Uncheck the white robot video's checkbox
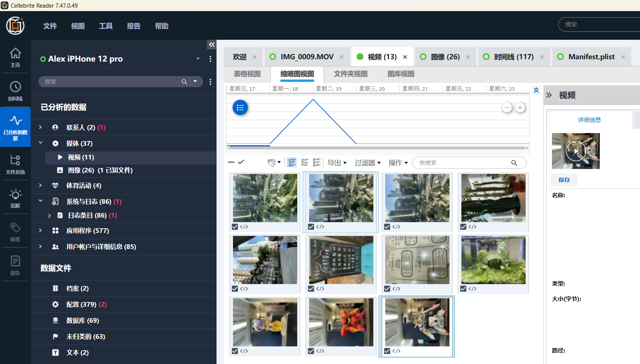Screen dimensions: 640x364 coord(387,351)
